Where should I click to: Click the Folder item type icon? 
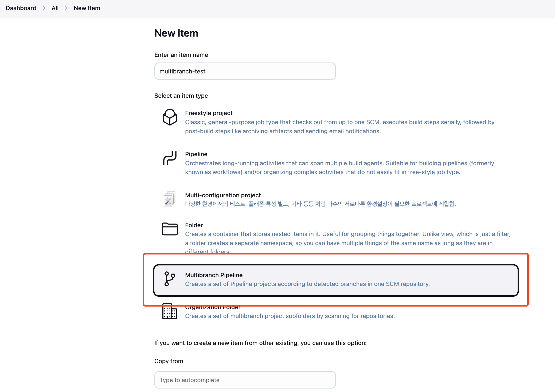coord(170,229)
